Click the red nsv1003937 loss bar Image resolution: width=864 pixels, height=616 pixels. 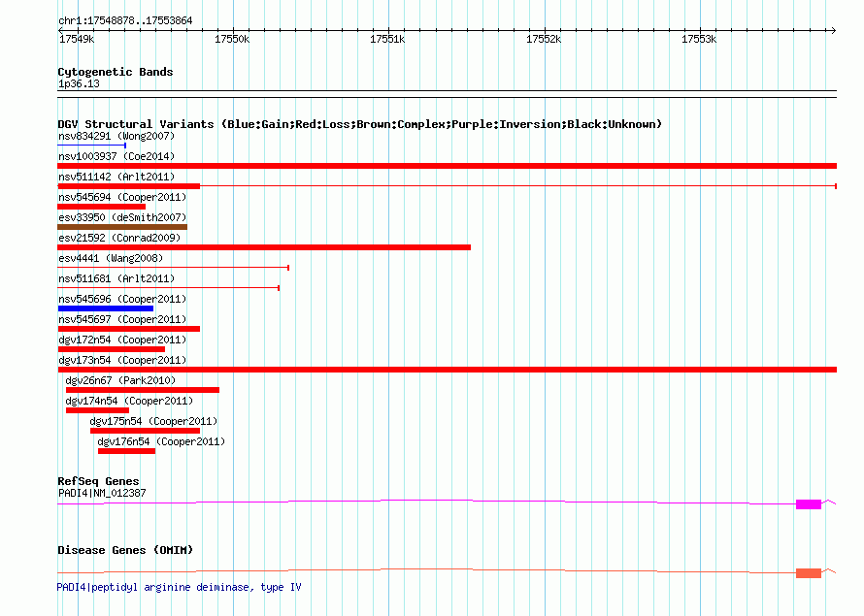[447, 166]
